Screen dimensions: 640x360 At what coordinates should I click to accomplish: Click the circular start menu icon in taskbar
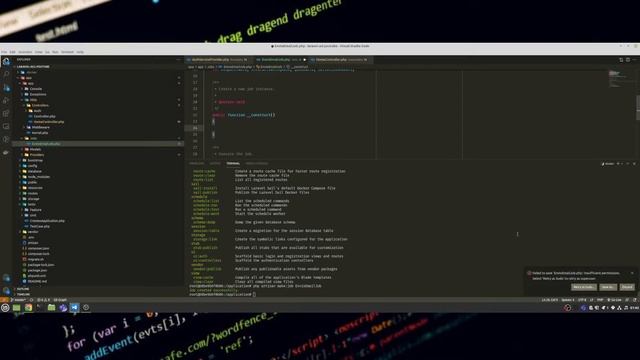[x=5, y=308]
